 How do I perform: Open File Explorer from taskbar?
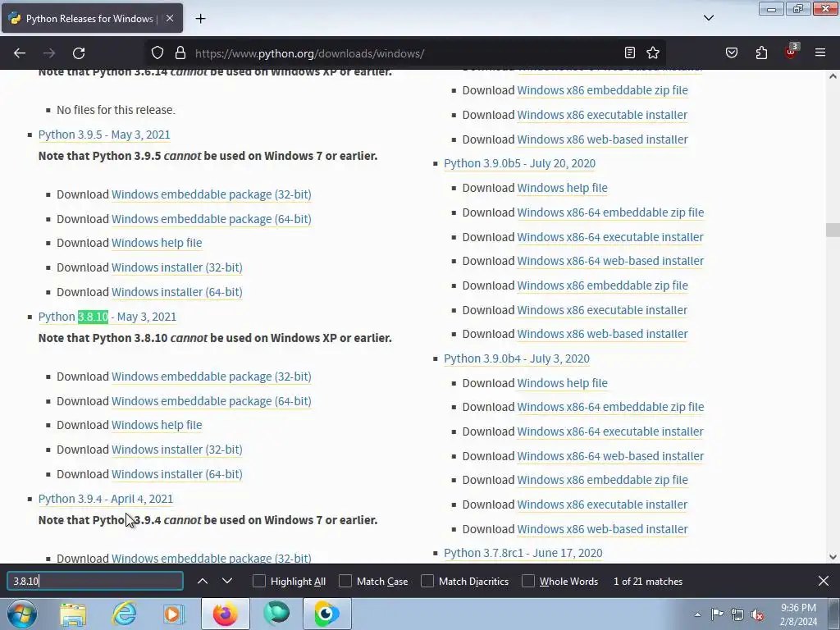(x=73, y=614)
